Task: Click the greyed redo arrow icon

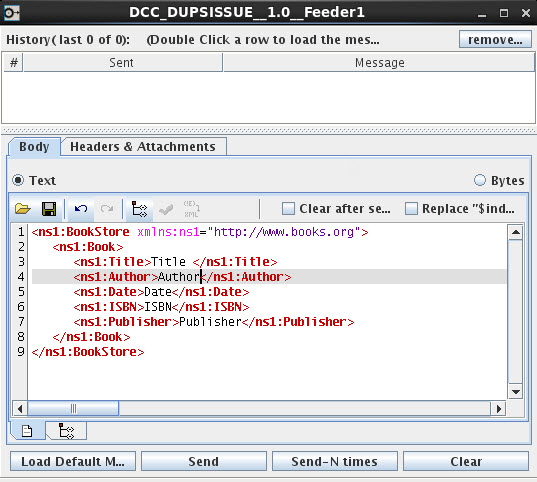Action: coord(107,209)
